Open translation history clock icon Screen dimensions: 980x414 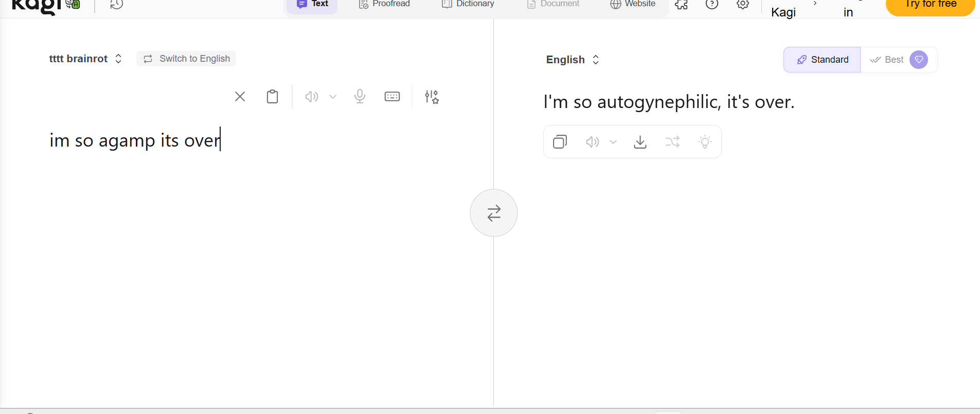click(x=117, y=5)
